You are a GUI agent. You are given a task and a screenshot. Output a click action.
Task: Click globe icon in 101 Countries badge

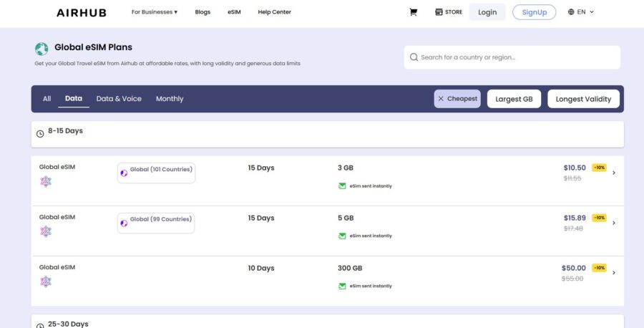[124, 173]
